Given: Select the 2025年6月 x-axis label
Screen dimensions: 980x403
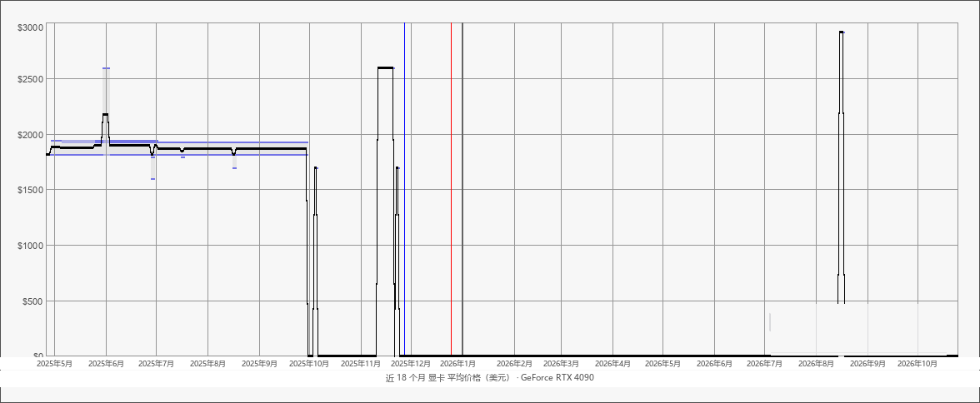Looking at the screenshot, I should click(107, 364).
